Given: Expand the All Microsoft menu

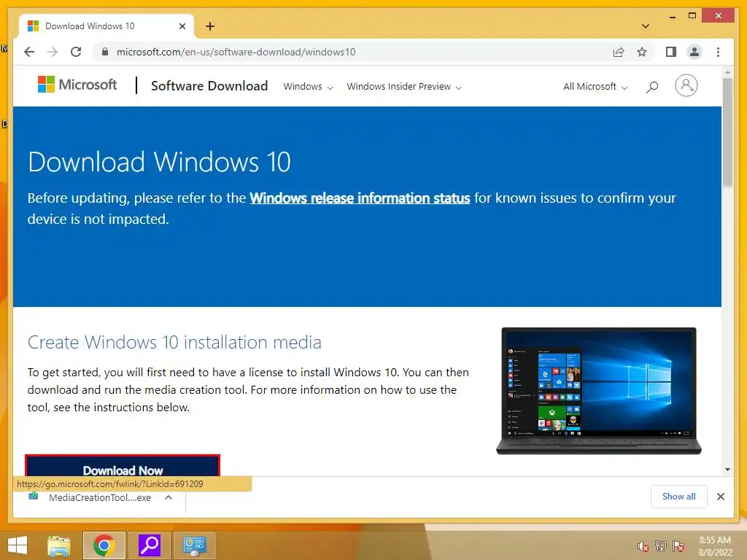Looking at the screenshot, I should pyautogui.click(x=595, y=87).
